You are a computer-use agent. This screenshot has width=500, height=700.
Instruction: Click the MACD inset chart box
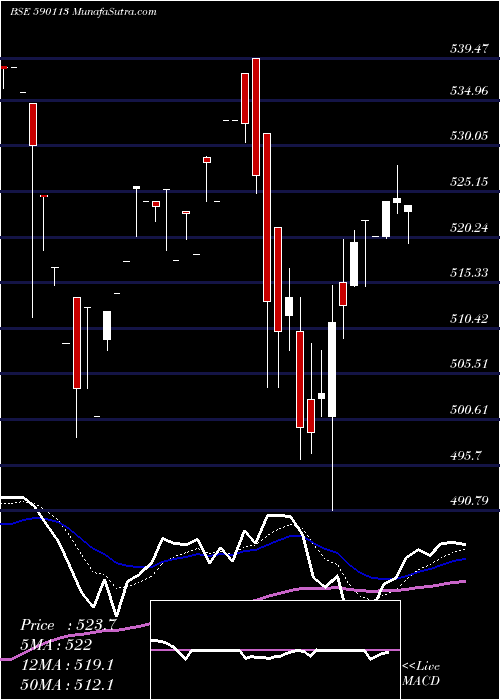tap(275, 650)
